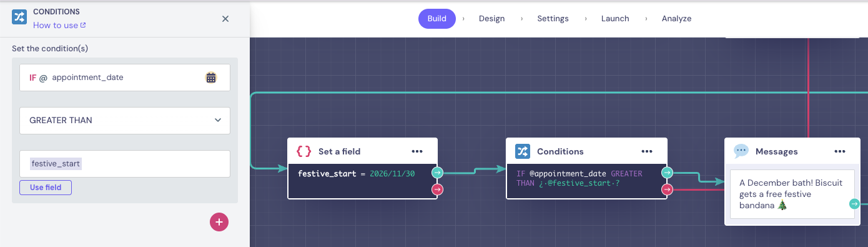
Task: Open the Analyze tab
Action: coord(676,19)
